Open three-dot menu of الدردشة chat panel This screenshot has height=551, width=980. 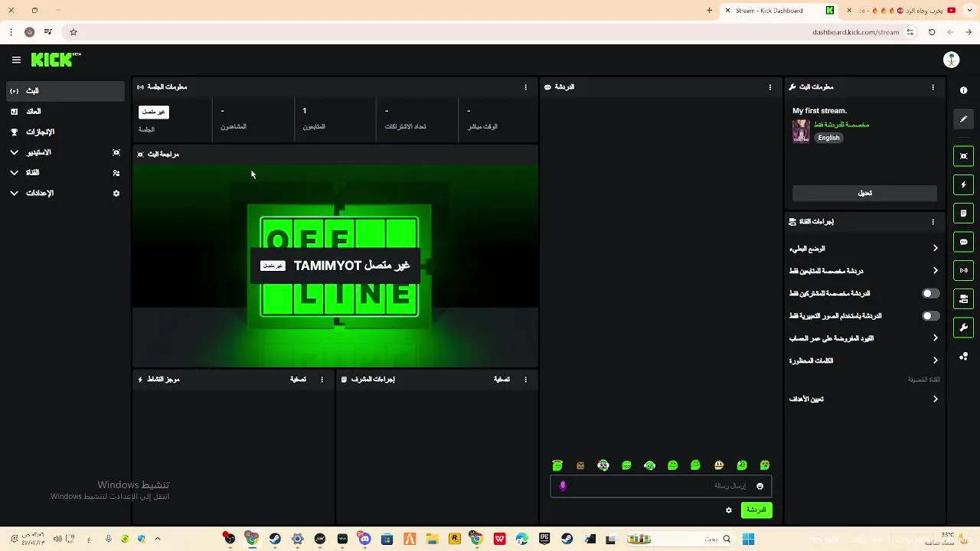point(769,87)
